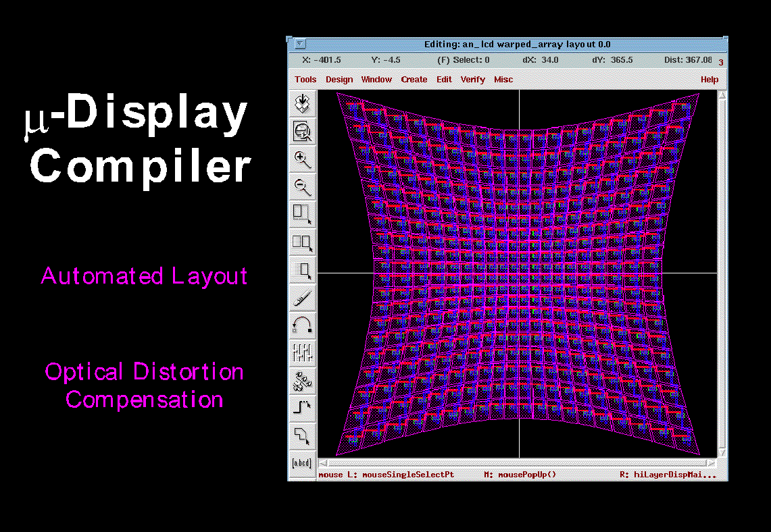Open the Properties sliders icon
Image resolution: width=771 pixels, height=532 pixels.
pyautogui.click(x=302, y=352)
